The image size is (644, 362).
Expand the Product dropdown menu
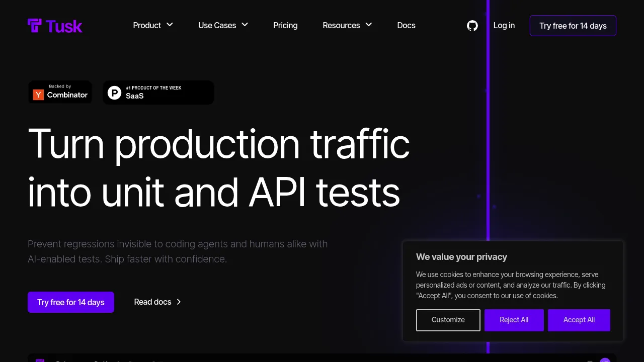point(153,25)
